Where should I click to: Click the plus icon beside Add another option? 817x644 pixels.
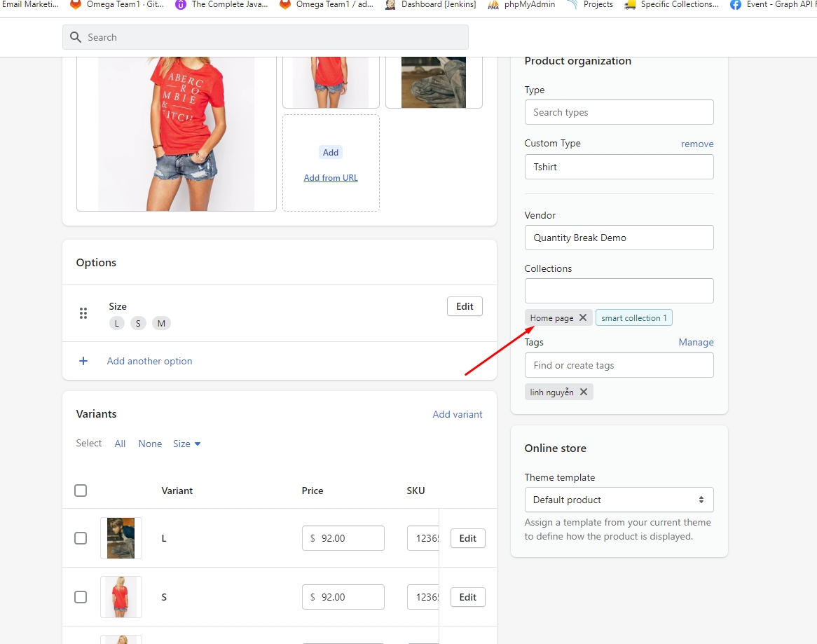[x=83, y=361]
